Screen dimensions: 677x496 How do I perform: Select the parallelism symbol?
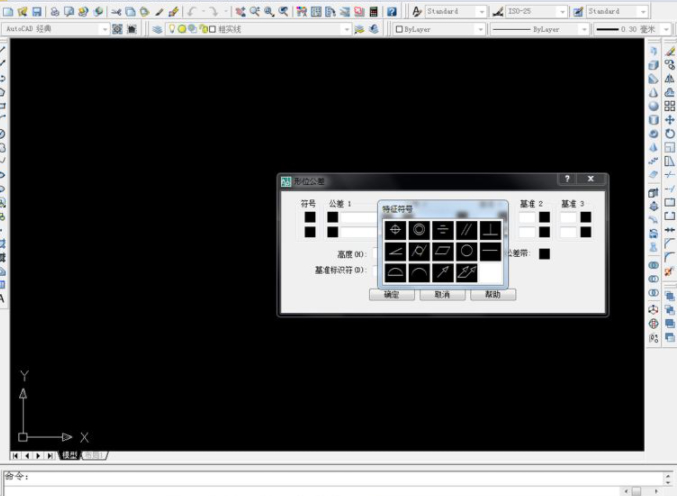[466, 230]
